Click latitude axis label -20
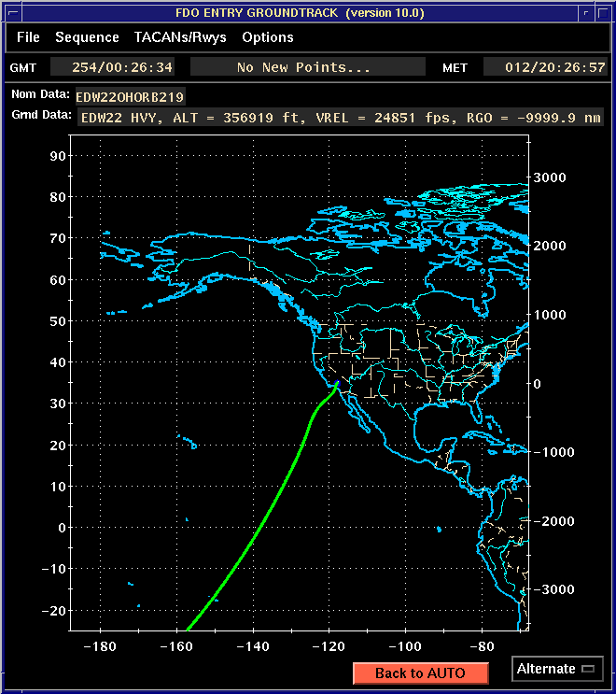The height and width of the screenshot is (694, 616). [53, 611]
